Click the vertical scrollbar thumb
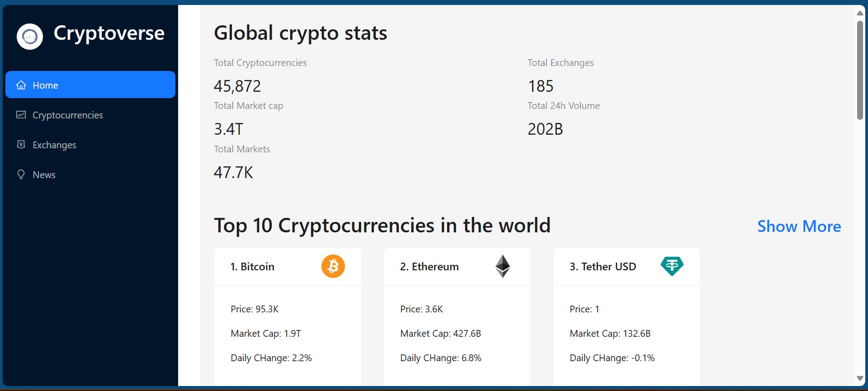Image resolution: width=868 pixels, height=391 pixels. pos(860,70)
